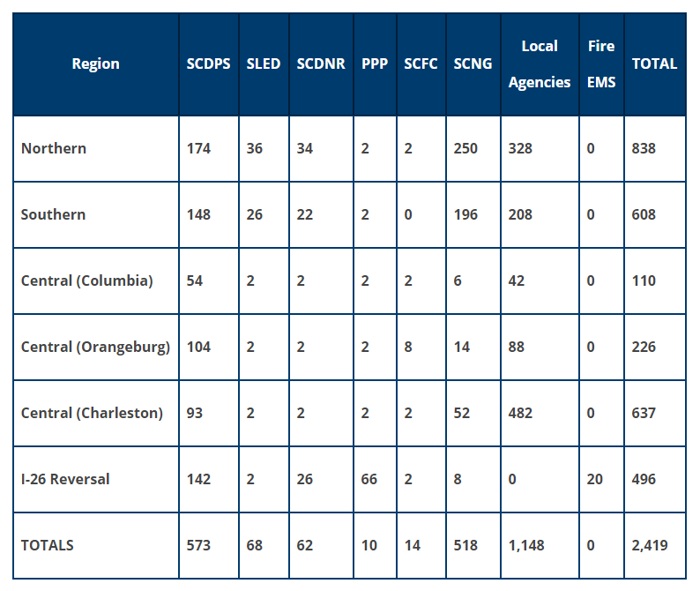Click Columbia SCNG value 6
The height and width of the screenshot is (591, 700).
point(458,281)
